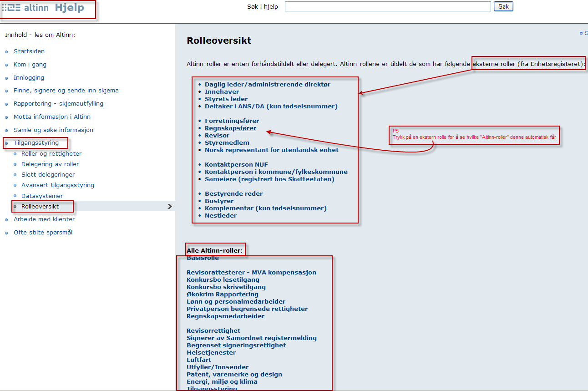Collapse the Tilgangsstyring section
This screenshot has width=588, height=391.
[x=36, y=143]
